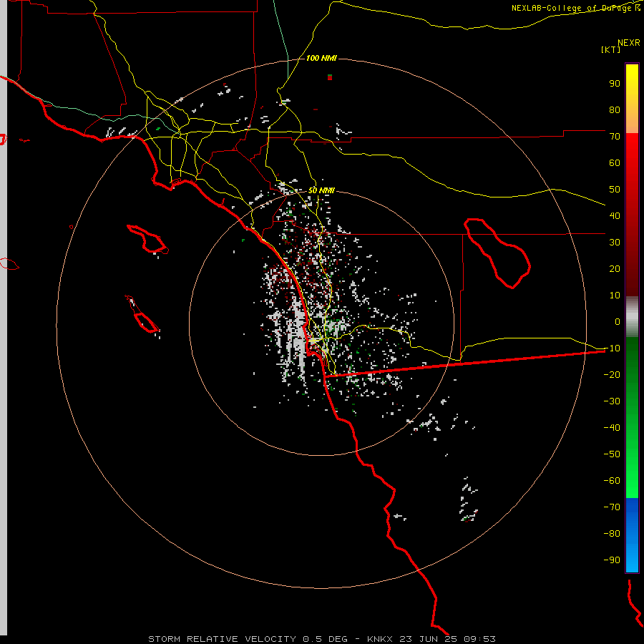Select the 50 NMI range ring label
The height and width of the screenshot is (644, 644).
click(x=321, y=190)
